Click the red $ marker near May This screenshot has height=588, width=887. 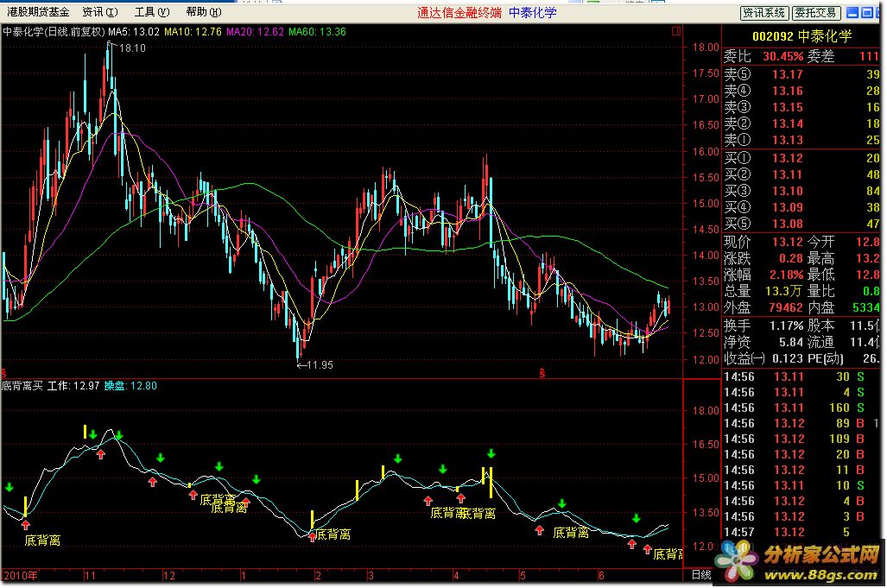coord(542,373)
